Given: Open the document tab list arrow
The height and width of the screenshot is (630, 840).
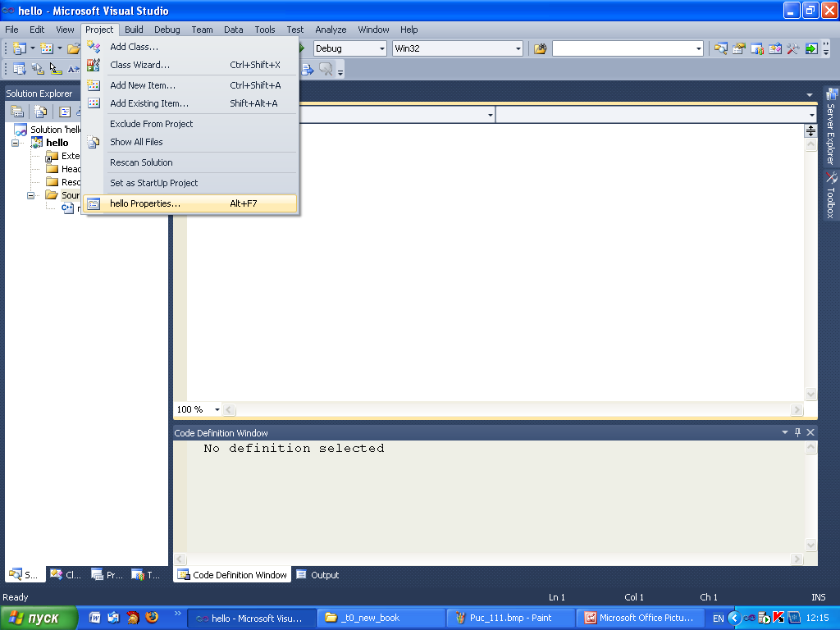Looking at the screenshot, I should [x=810, y=95].
